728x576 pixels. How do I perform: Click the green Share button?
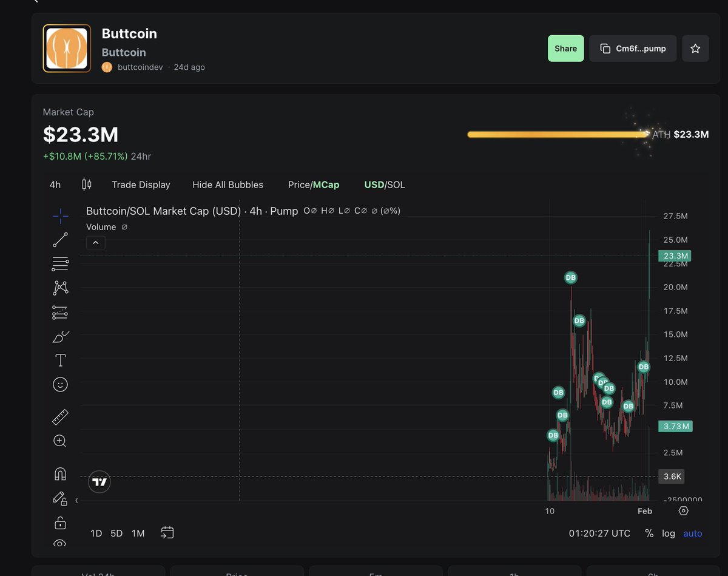click(x=565, y=49)
